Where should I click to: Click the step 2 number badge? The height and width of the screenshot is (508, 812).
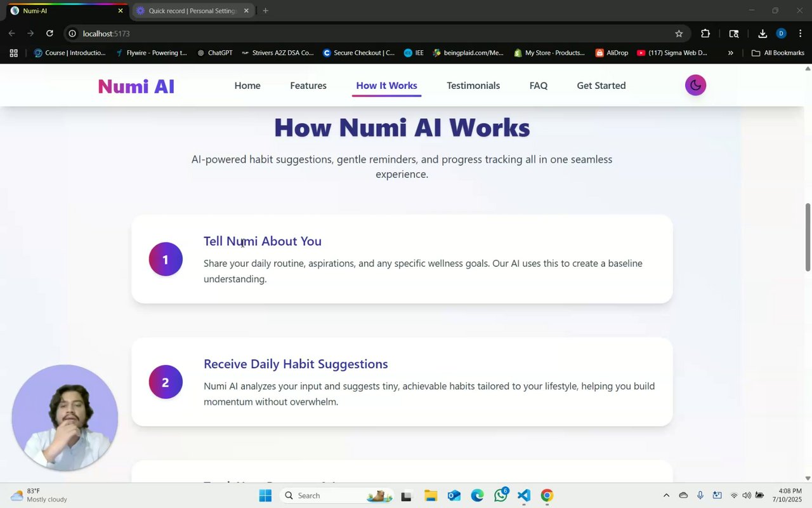[x=166, y=382]
